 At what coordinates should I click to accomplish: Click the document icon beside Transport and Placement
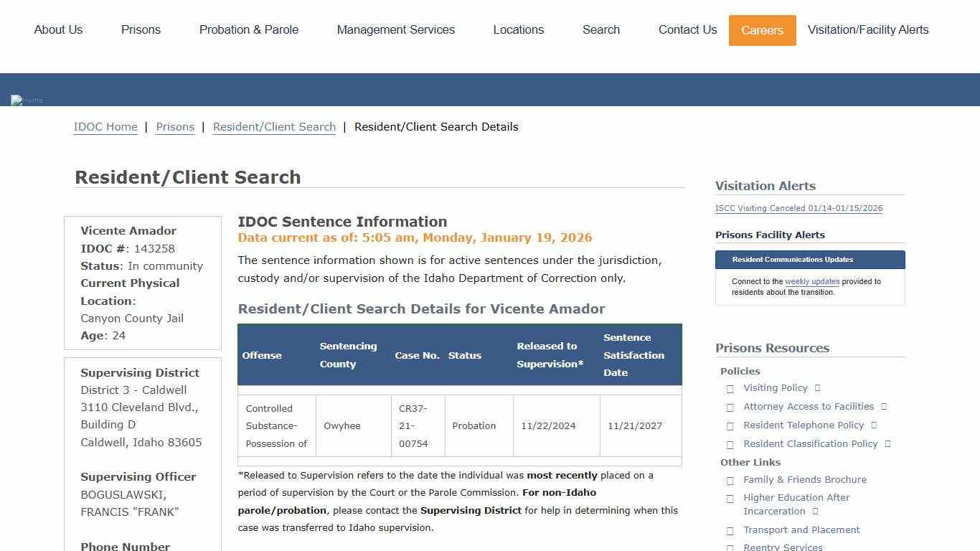point(730,530)
